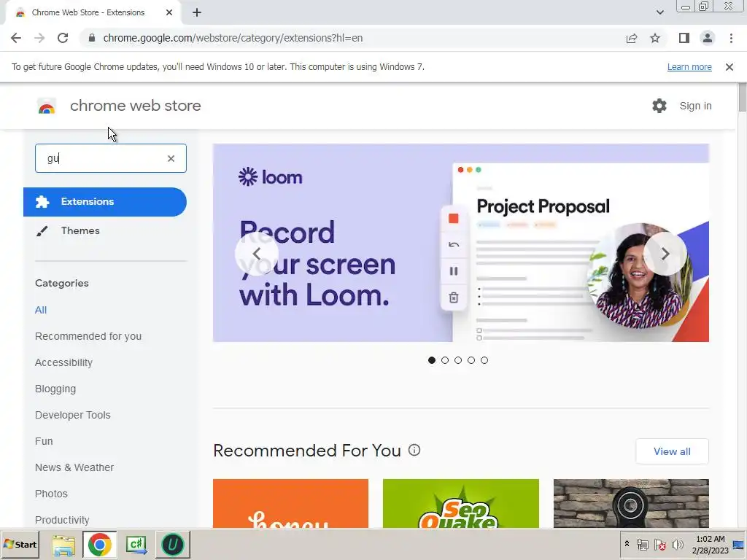Image resolution: width=747 pixels, height=560 pixels.
Task: Open the Chrome three-dot menu
Action: (731, 38)
